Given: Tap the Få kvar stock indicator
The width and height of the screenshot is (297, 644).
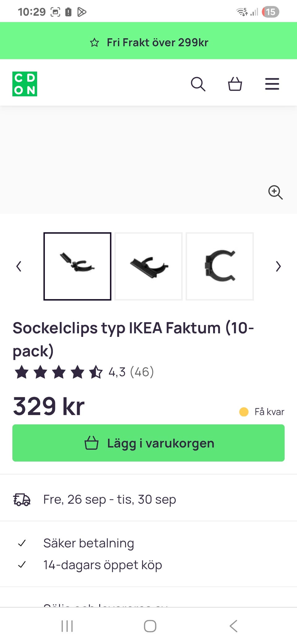Looking at the screenshot, I should (262, 412).
